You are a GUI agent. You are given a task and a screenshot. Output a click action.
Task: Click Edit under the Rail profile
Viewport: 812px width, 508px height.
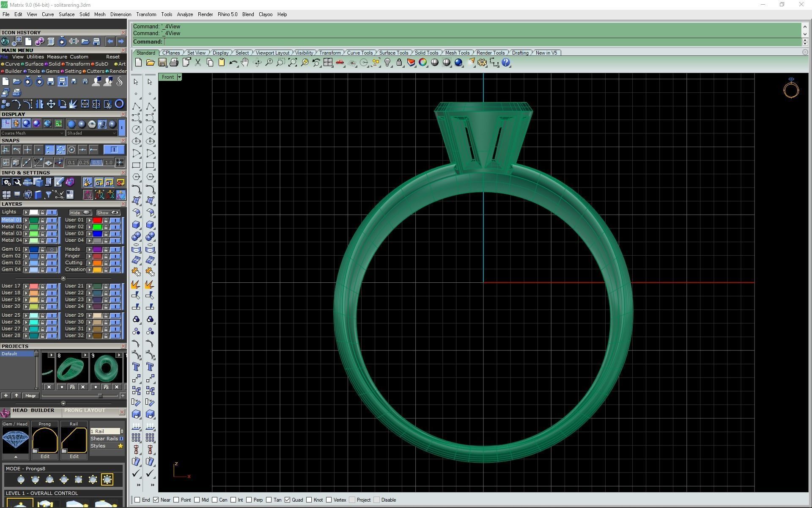tap(74, 456)
